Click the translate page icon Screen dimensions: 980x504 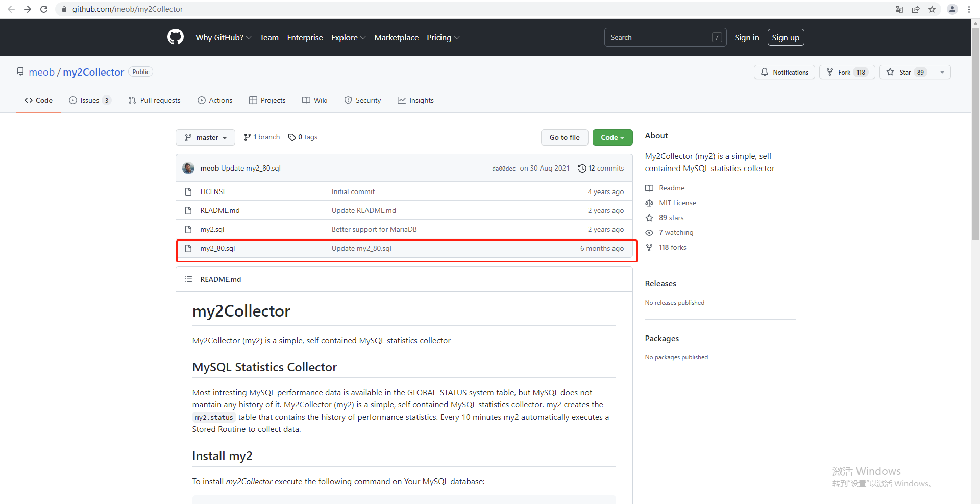tap(899, 9)
